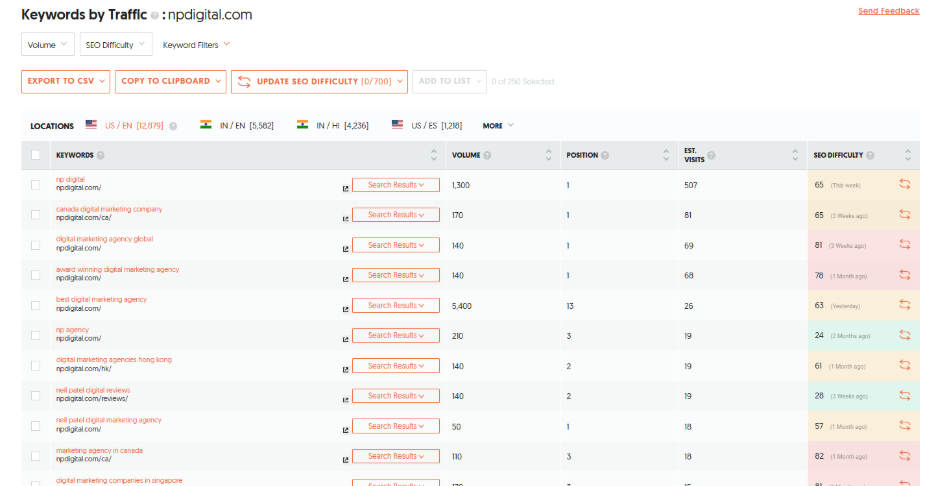936x486 pixels.
Task: Open Copy to Clipboard dropdown
Action: click(x=171, y=82)
